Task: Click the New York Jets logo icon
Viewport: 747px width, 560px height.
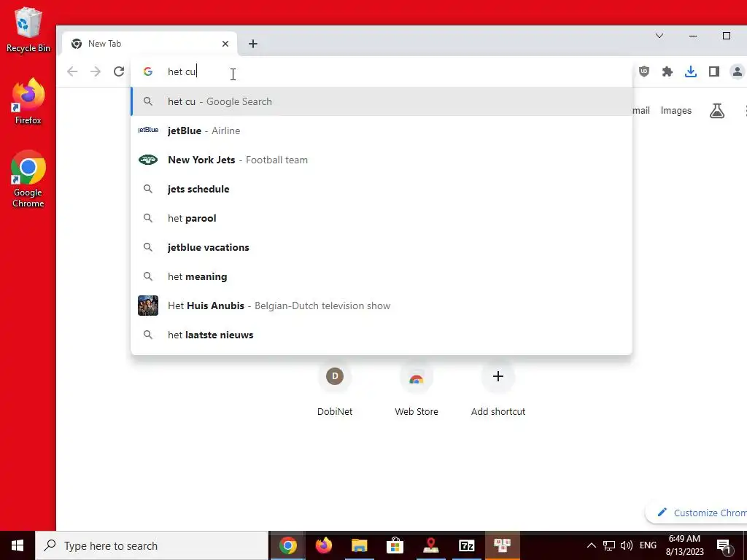Action: (x=148, y=160)
